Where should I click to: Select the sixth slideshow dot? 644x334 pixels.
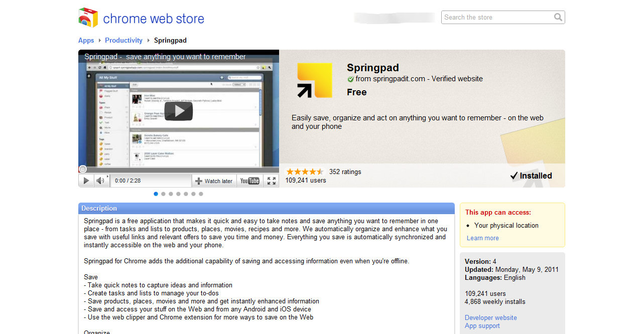tap(193, 194)
